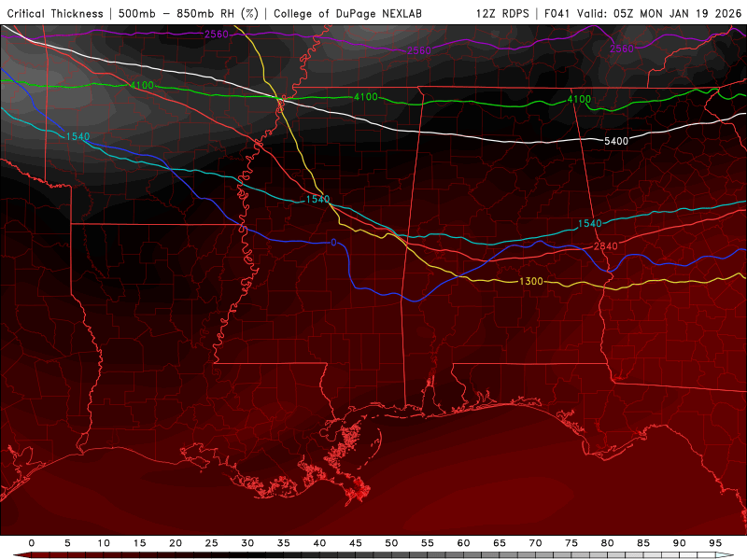
Task: Click the red 2840 contour label
Action: coord(605,246)
